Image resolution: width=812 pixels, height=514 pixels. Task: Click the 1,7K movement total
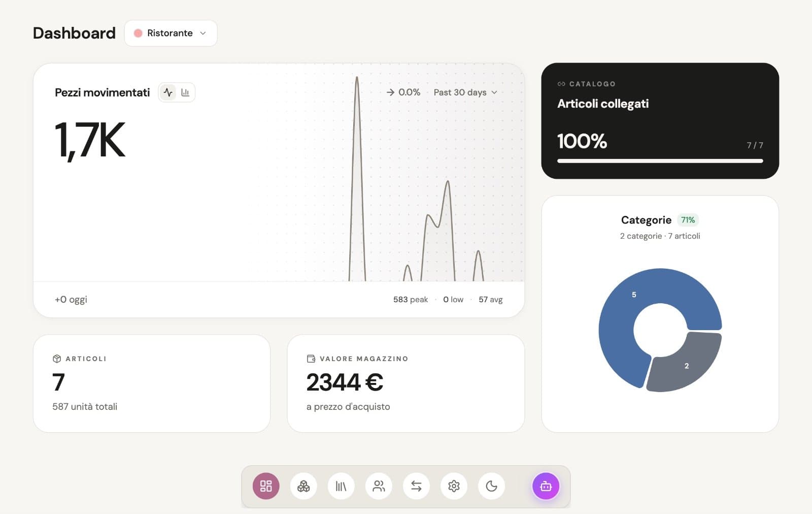pos(90,141)
